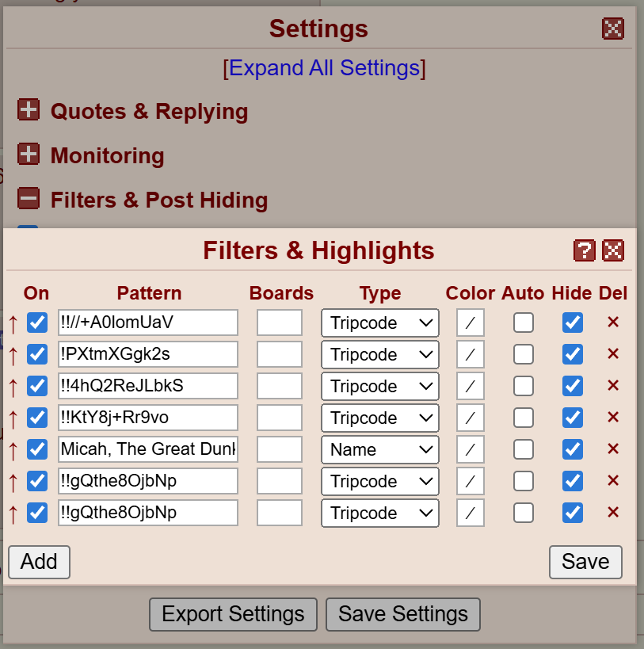644x649 pixels.
Task: Delete the Micah, The Great Dunk filter
Action: point(613,449)
